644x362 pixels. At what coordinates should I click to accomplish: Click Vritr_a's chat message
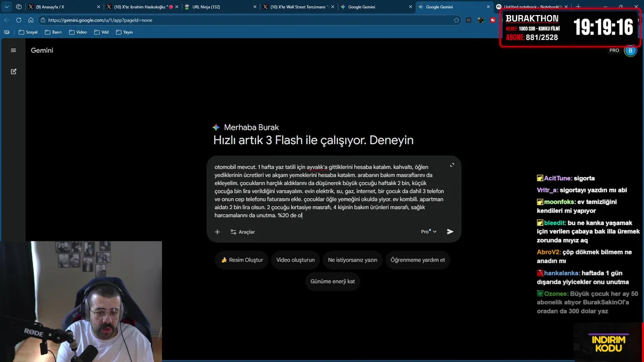click(x=582, y=190)
